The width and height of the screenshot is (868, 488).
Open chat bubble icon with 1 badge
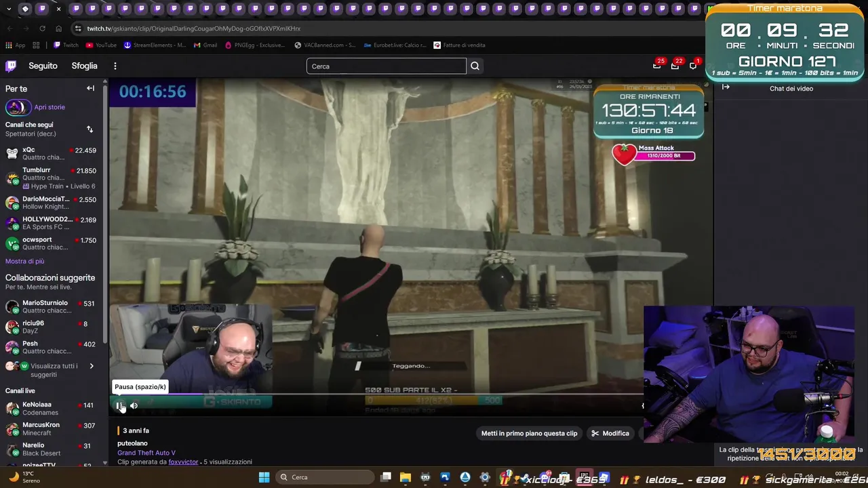pos(693,66)
